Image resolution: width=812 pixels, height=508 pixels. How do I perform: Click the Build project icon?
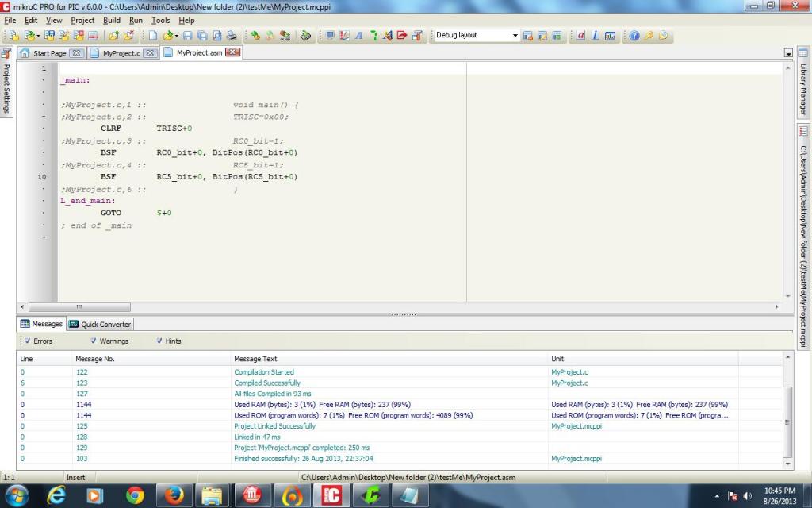[x=255, y=35]
